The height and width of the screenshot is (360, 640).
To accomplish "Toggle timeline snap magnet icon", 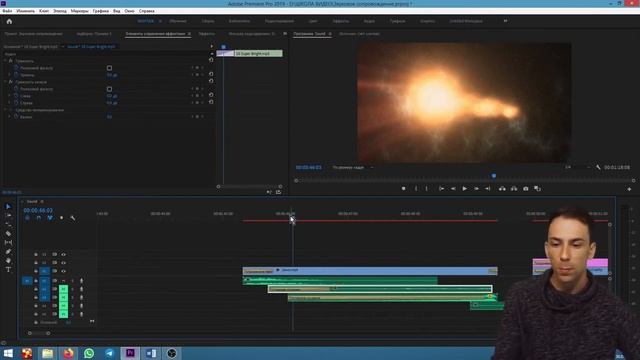I will [39, 218].
